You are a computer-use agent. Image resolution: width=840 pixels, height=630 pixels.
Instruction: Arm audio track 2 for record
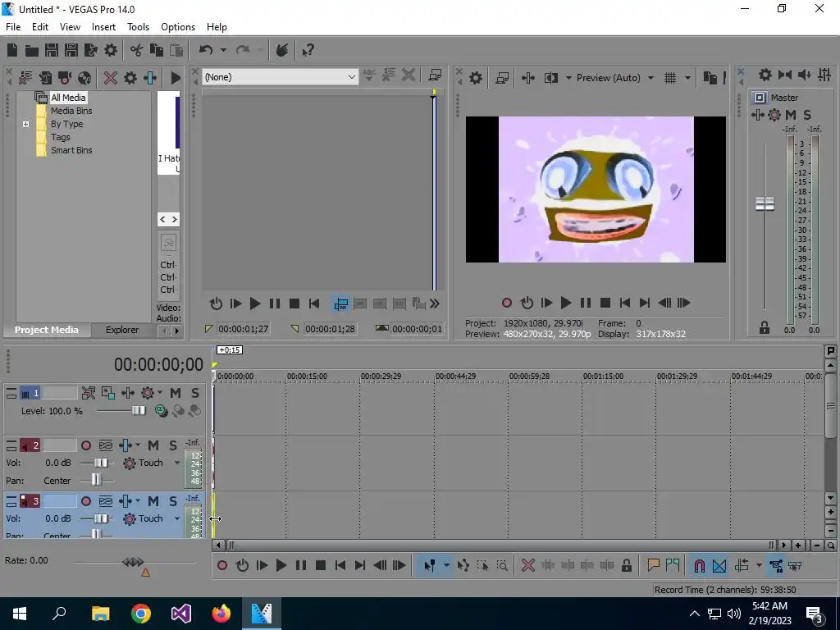[x=85, y=445]
